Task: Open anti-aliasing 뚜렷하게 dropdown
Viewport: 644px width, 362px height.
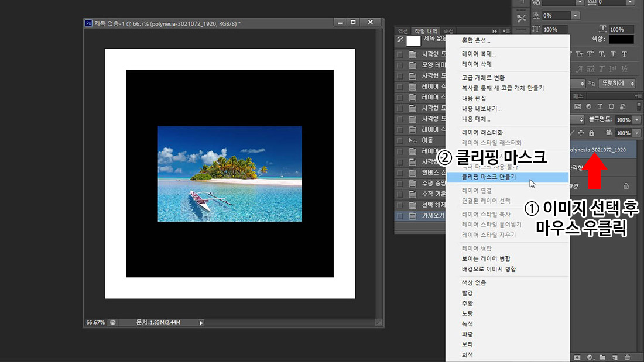Action: tap(617, 83)
